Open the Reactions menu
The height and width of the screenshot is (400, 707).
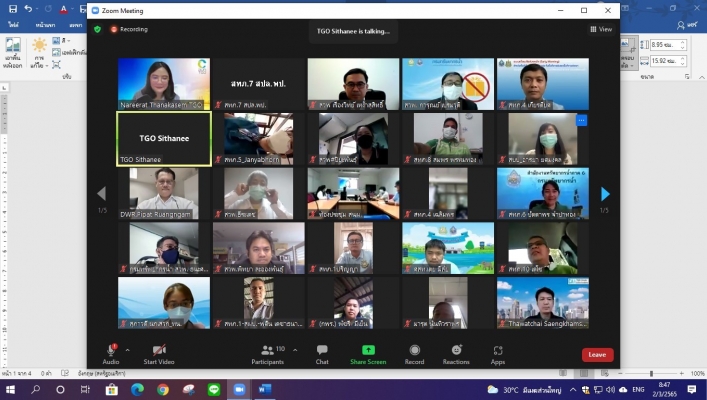point(456,351)
